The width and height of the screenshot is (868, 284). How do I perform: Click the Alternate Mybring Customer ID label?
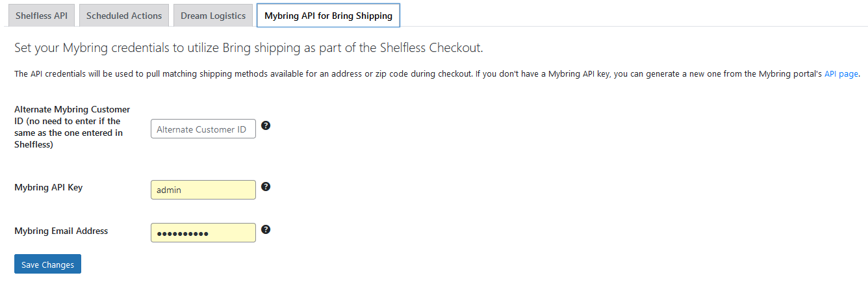coord(72,127)
